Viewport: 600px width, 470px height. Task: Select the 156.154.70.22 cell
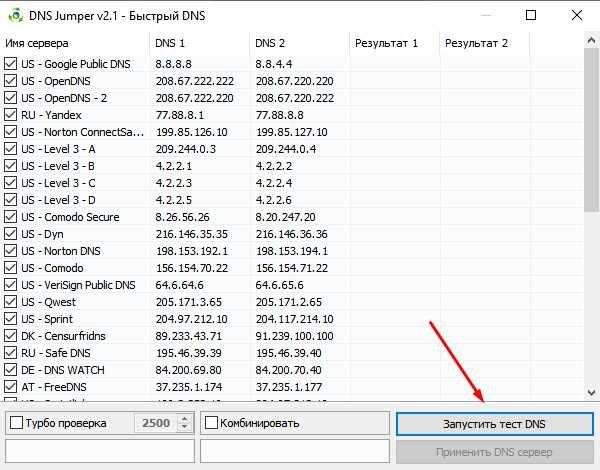[192, 268]
